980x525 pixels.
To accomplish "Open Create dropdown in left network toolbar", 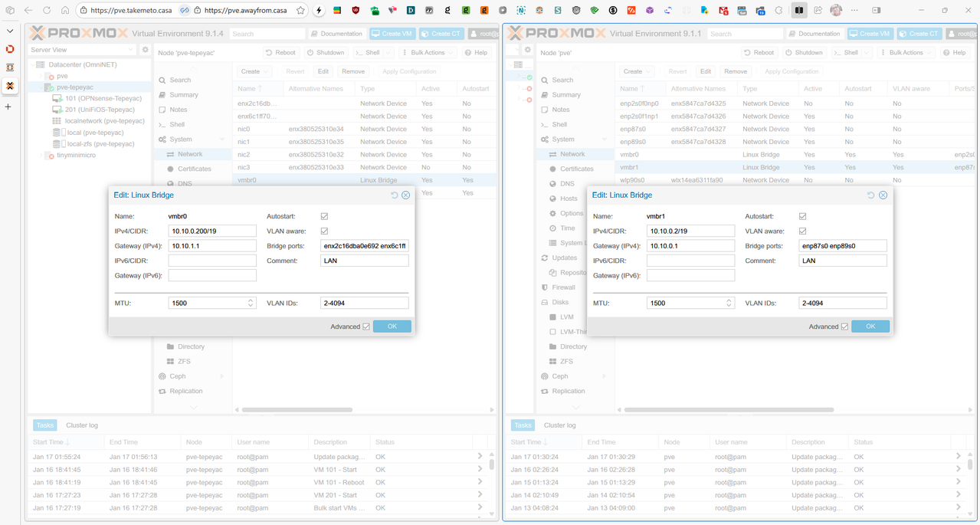I will (254, 71).
